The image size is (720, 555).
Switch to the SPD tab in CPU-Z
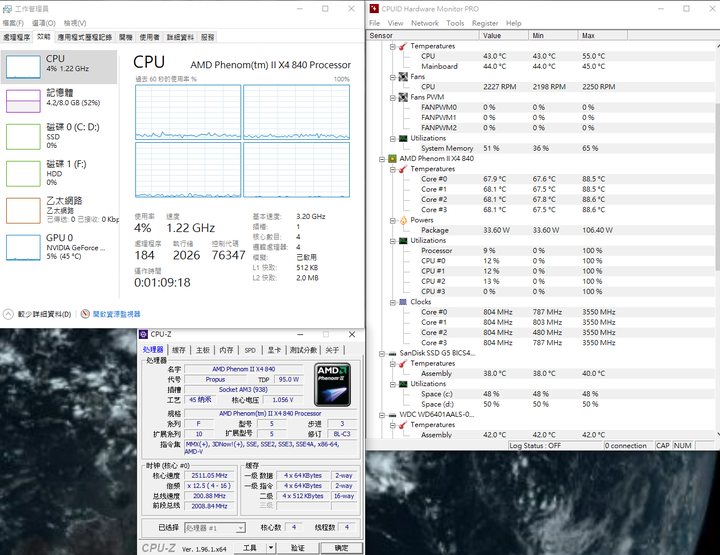click(250, 350)
